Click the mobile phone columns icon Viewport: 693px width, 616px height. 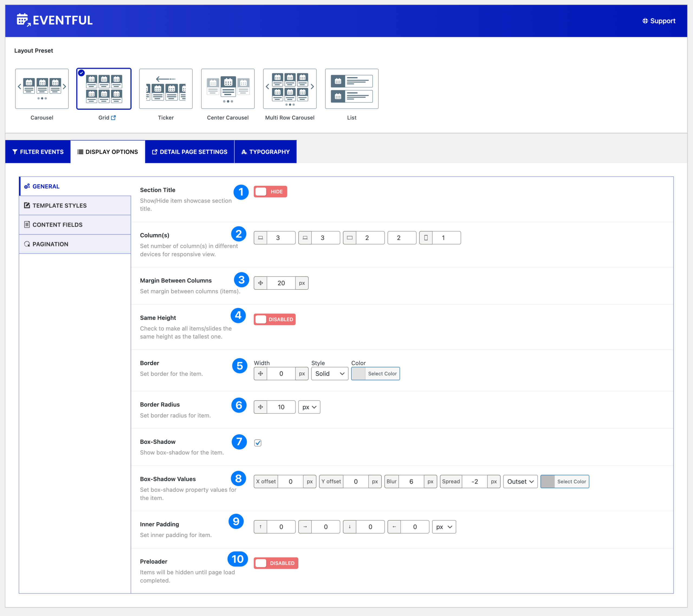(426, 238)
